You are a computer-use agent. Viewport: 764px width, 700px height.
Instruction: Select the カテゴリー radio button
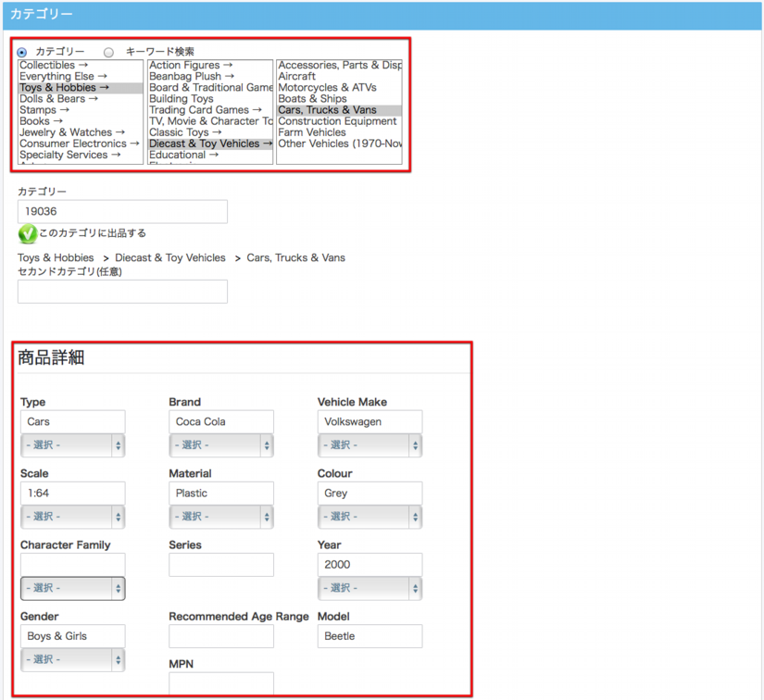(x=22, y=53)
